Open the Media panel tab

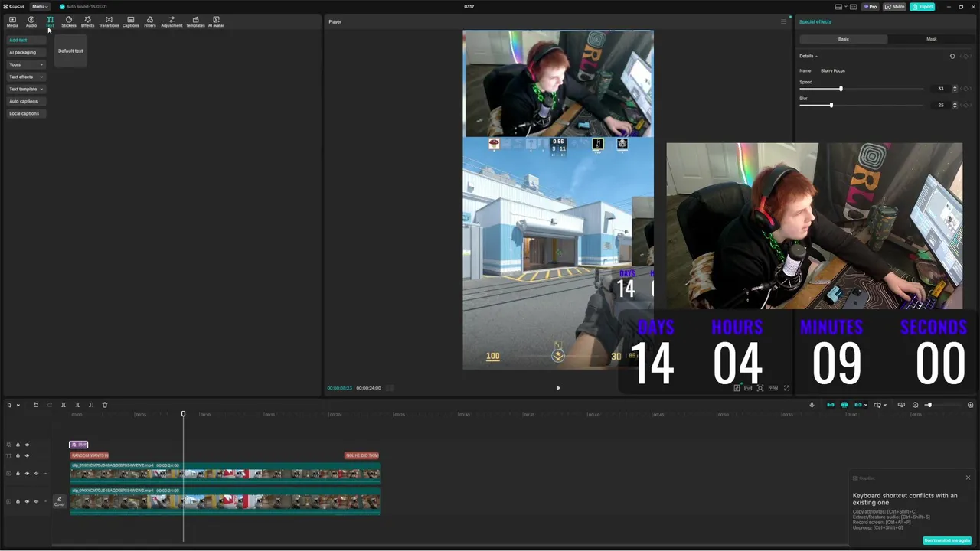click(12, 21)
